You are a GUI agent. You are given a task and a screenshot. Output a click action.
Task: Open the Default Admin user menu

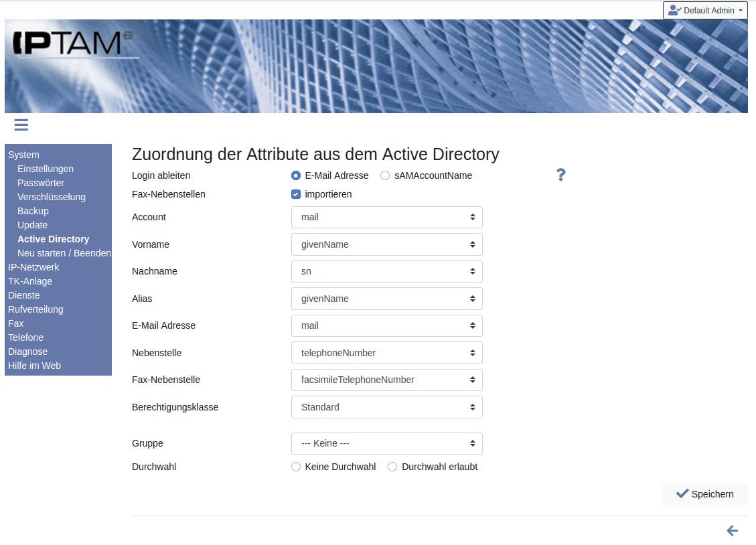pos(705,11)
